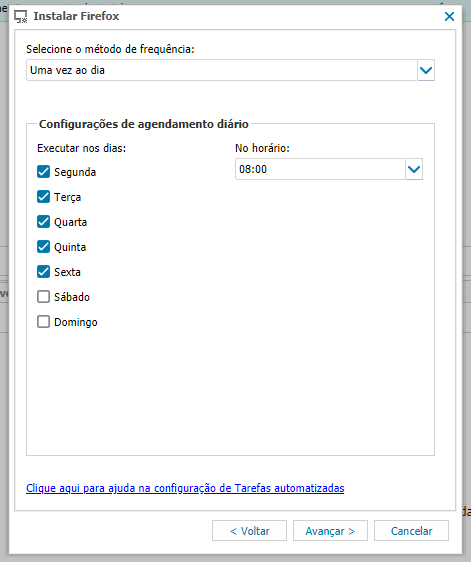Click the 'No horário:' label
Viewport: 471px width, 562px height.
(262, 148)
